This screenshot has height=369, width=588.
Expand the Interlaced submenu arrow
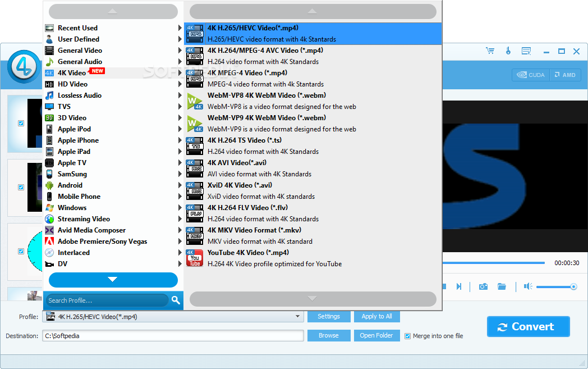pos(180,253)
